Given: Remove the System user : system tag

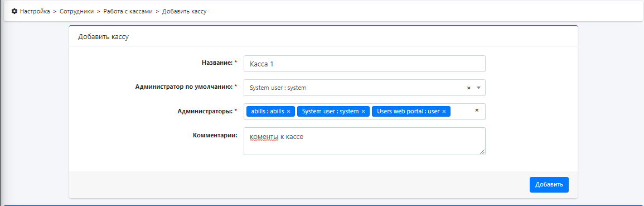Looking at the screenshot, I should click(x=363, y=112).
